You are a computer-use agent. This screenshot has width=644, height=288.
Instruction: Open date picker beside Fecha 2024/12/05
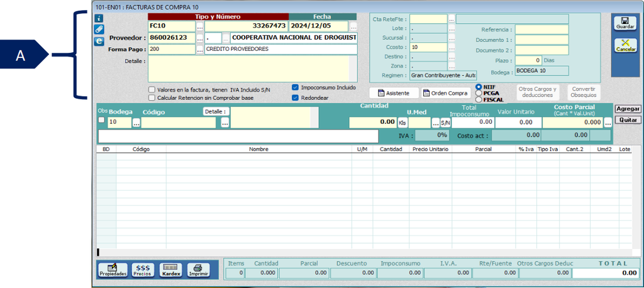click(353, 26)
